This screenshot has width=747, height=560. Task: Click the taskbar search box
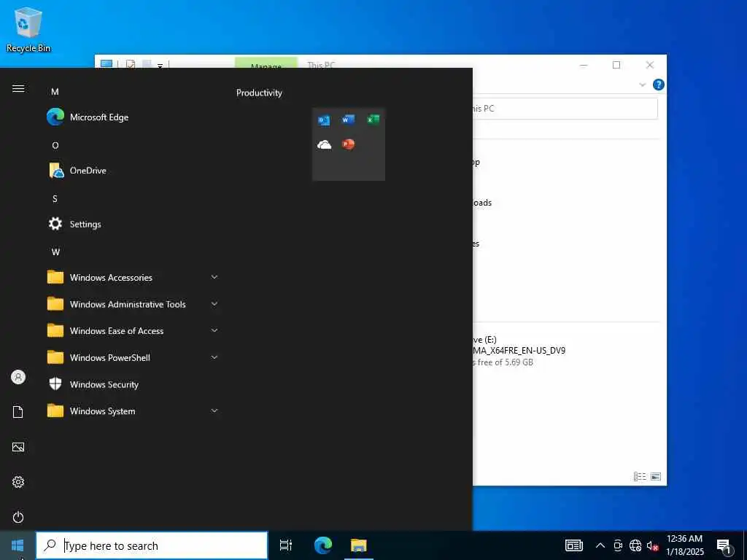point(152,545)
